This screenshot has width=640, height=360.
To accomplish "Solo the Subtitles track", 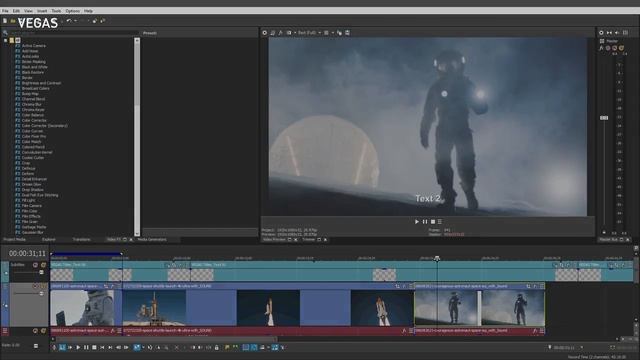I will (x=43, y=265).
